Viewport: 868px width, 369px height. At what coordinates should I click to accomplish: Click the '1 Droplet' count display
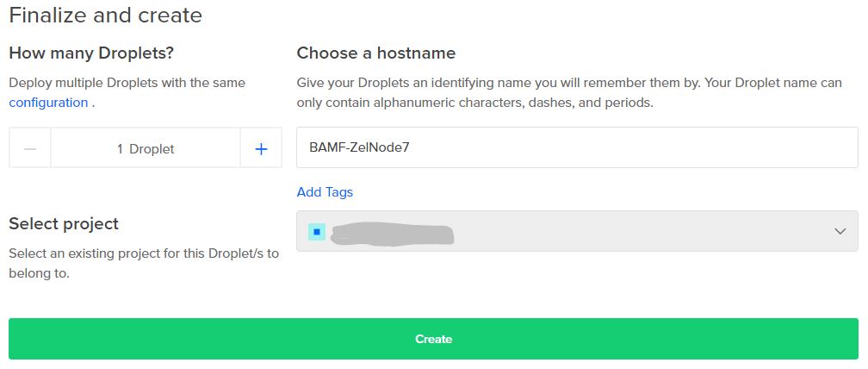pos(146,149)
